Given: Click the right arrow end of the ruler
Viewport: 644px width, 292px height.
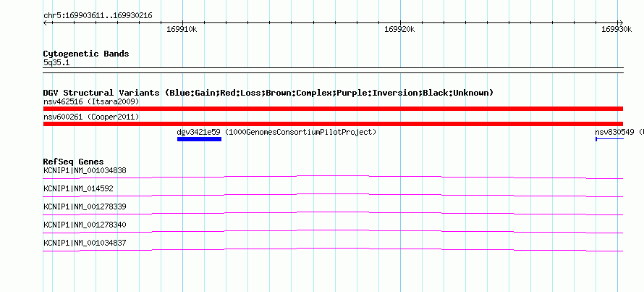Looking at the screenshot, I should 621,22.
